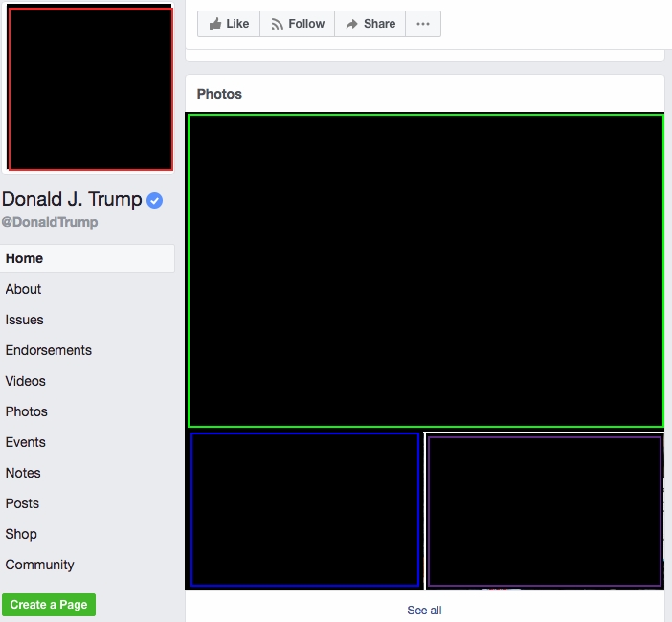Open the About section

coord(23,289)
